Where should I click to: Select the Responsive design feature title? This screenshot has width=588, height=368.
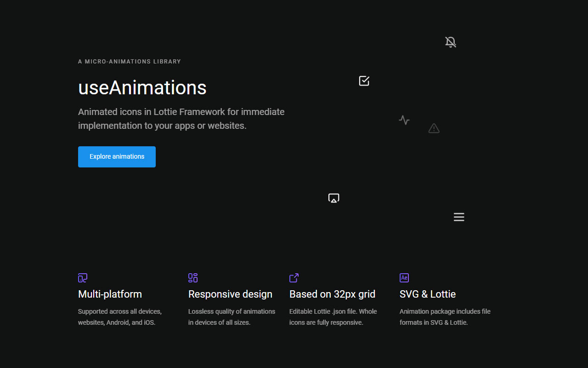point(230,294)
